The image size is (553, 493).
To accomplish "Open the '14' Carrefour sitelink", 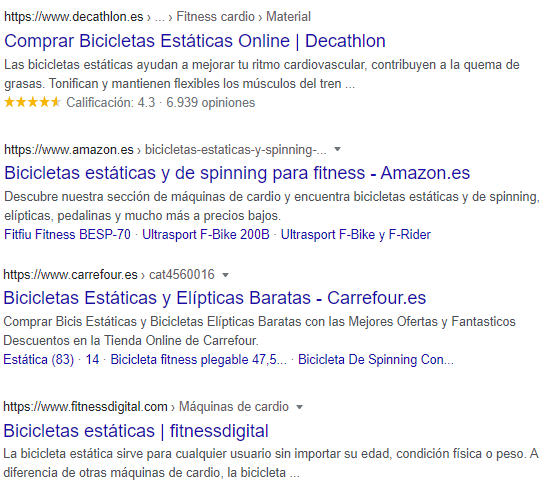I will point(92,360).
